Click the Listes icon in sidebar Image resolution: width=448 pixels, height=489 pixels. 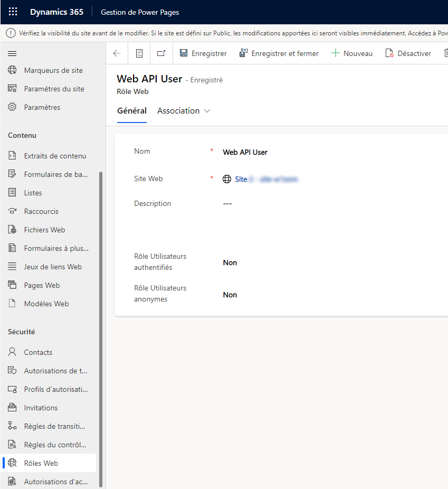pos(12,192)
